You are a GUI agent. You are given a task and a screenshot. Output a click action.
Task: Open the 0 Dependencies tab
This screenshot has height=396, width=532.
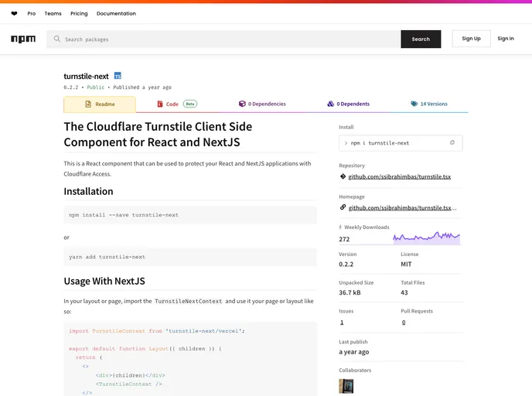(262, 104)
